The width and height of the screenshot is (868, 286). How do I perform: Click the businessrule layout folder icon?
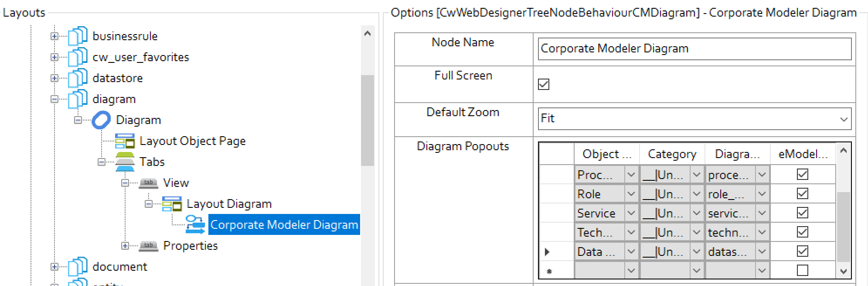[78, 36]
